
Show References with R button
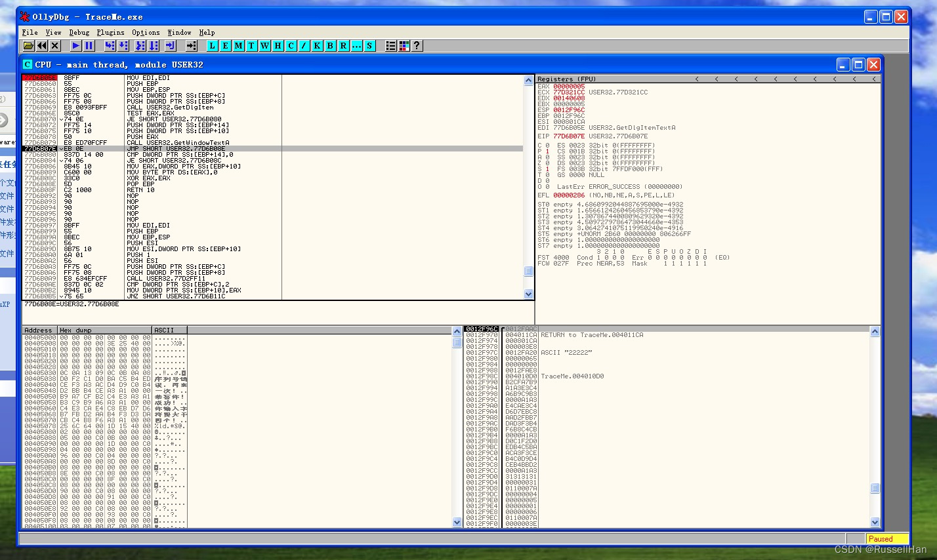pyautogui.click(x=343, y=46)
